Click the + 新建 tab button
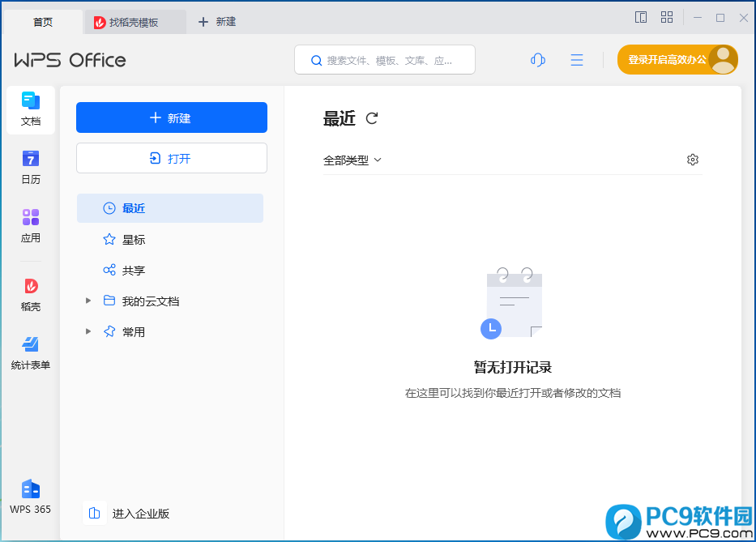756x542 pixels. (217, 22)
